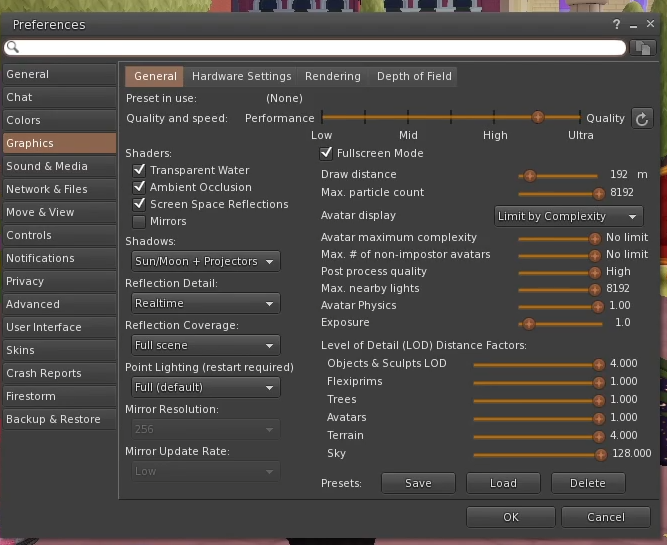Toggle Fullscreen Mode checkbox
The height and width of the screenshot is (545, 667).
click(x=326, y=153)
